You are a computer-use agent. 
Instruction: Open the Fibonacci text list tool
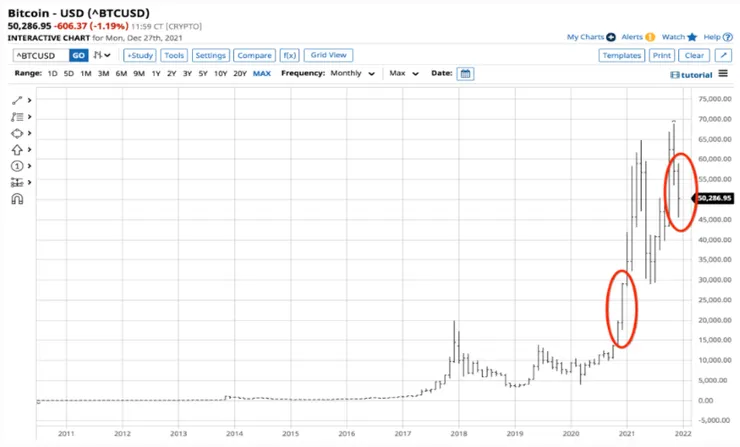coord(17,117)
